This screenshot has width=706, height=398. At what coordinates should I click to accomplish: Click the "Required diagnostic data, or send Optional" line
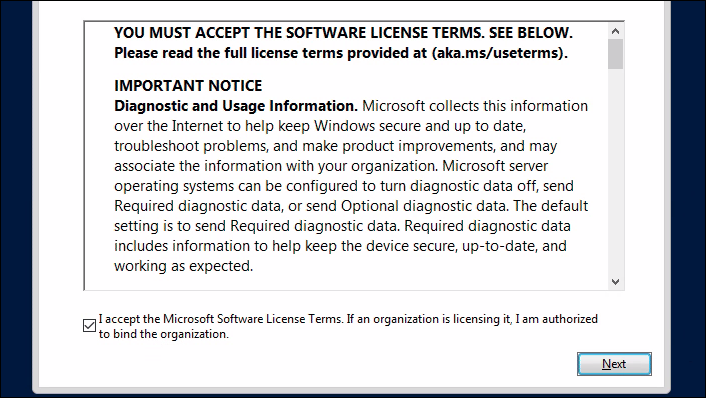pos(351,206)
